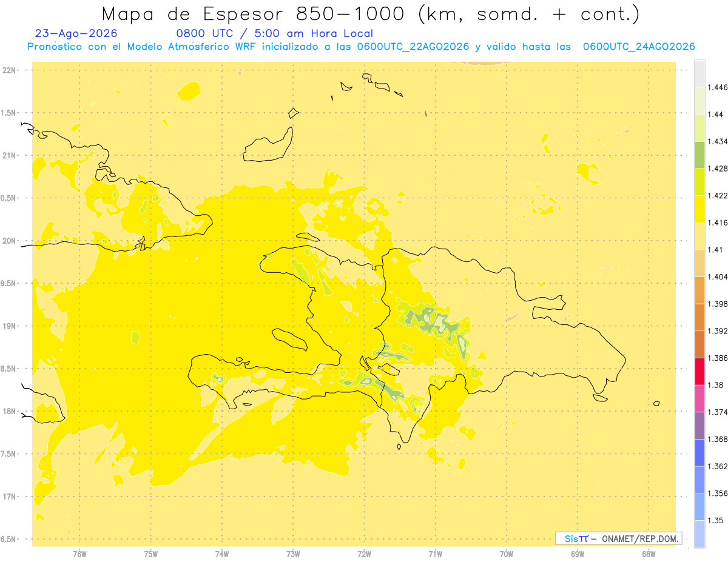
Task: Click the 0.5N latitude label
Action: click(x=9, y=198)
